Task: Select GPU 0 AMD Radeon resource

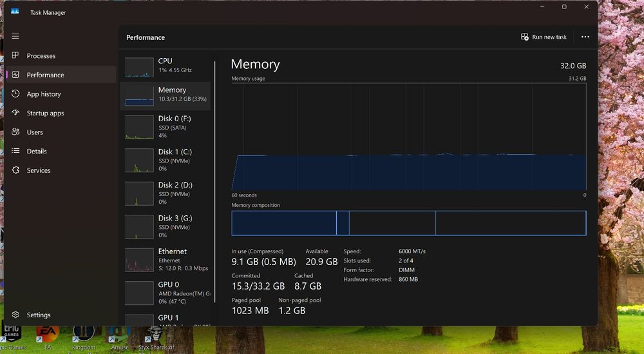Action: click(165, 293)
